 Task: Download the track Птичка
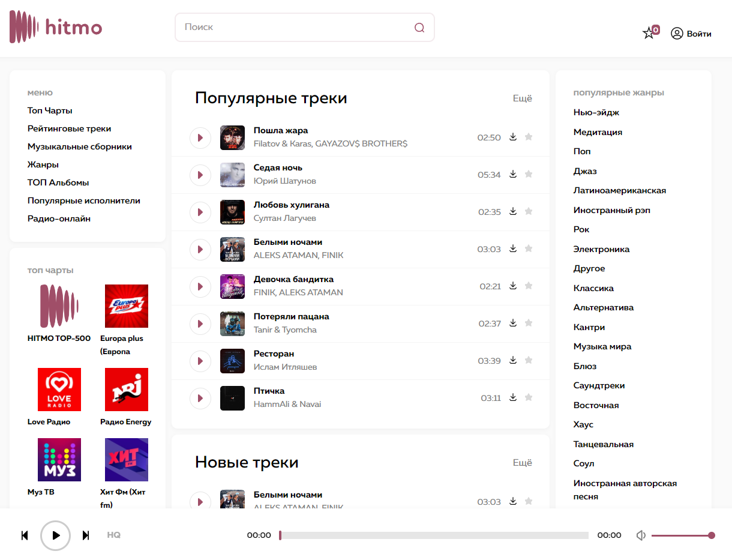coord(513,397)
